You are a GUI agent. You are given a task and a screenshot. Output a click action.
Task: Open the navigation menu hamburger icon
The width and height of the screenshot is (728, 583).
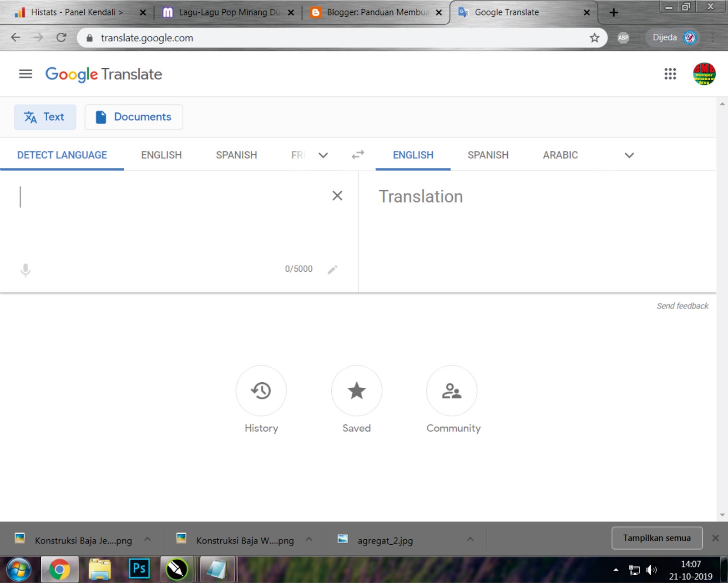[x=25, y=74]
